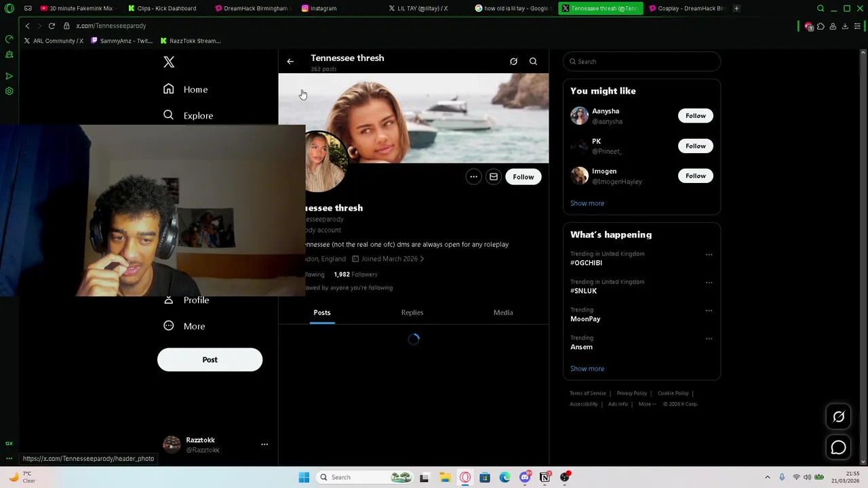Open Discord from taskbar
Viewport: 868px width, 488px height.
[525, 477]
